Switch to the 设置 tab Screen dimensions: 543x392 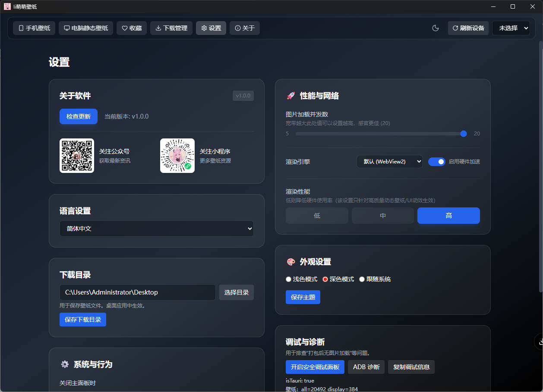pos(211,28)
